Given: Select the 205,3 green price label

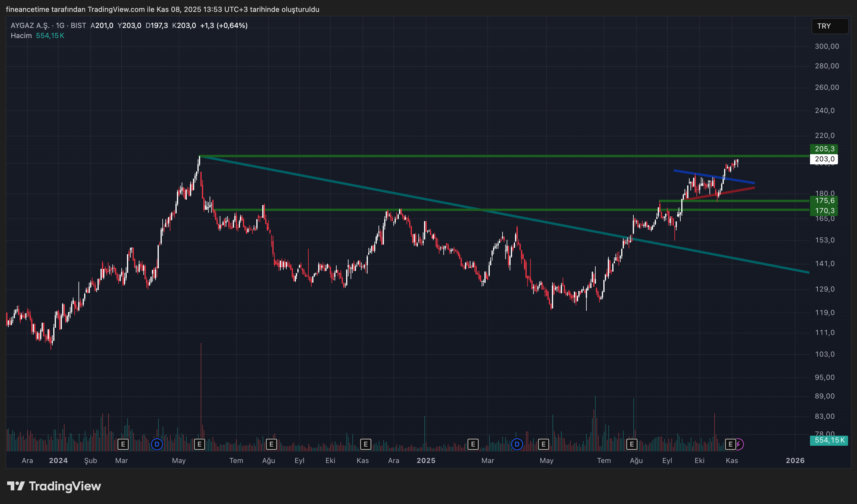Looking at the screenshot, I should coord(824,149).
